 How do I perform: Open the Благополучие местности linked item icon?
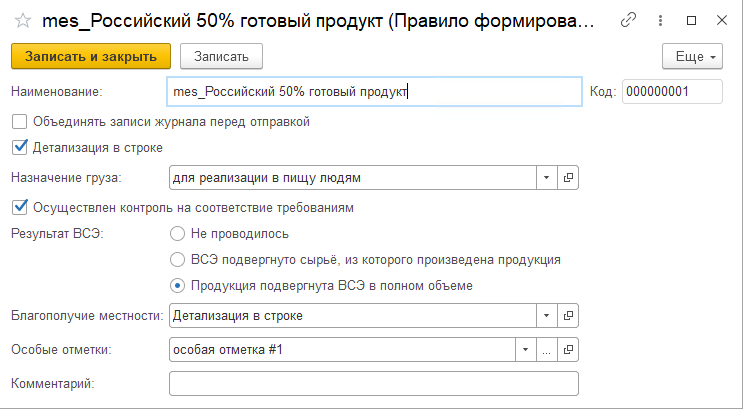569,316
